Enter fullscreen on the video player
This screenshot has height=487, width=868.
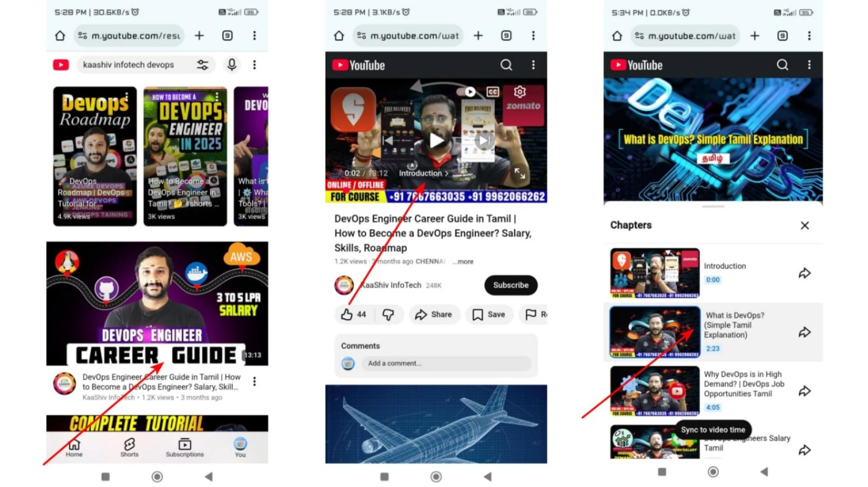point(519,173)
